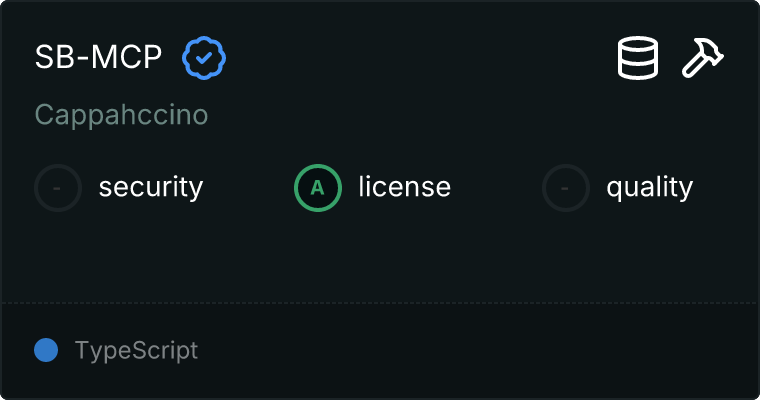Click the database resources icon
The height and width of the screenshot is (400, 760).
tap(638, 59)
